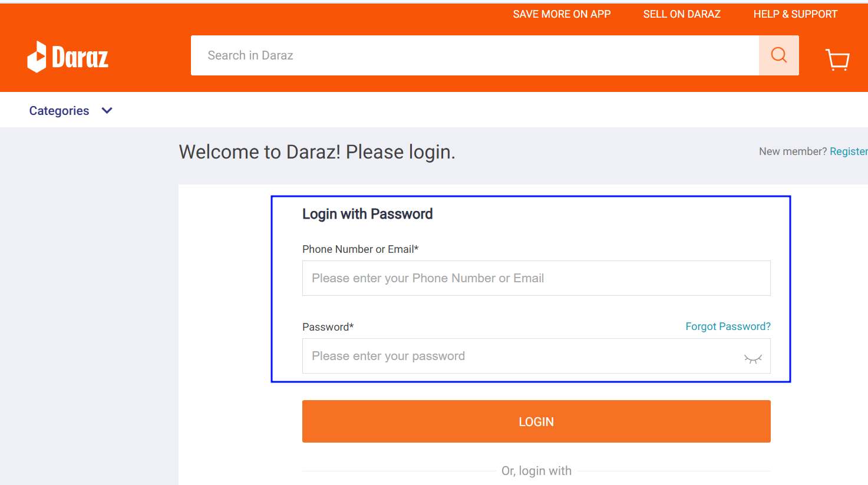
Task: Open HELP & SUPPORT menu
Action: [x=795, y=14]
